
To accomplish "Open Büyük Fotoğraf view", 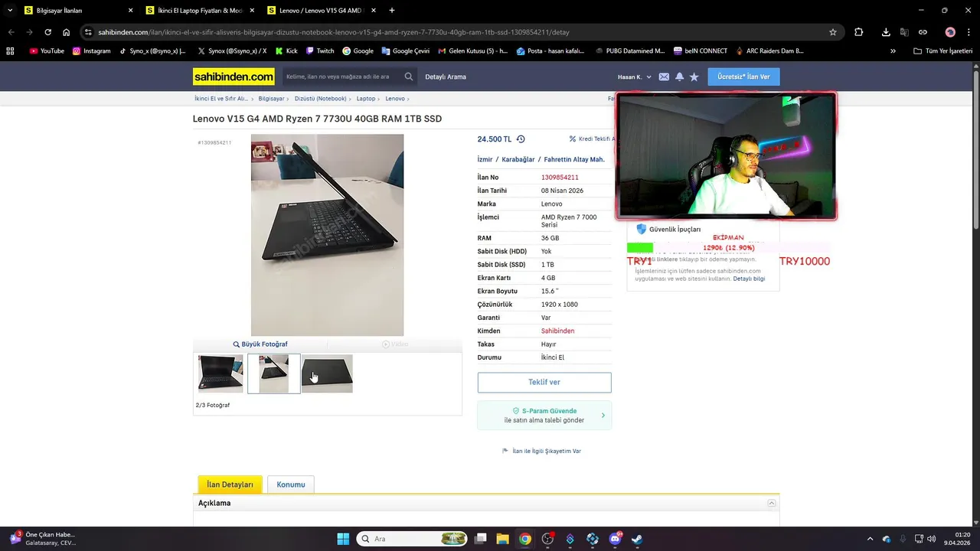I will click(x=260, y=344).
